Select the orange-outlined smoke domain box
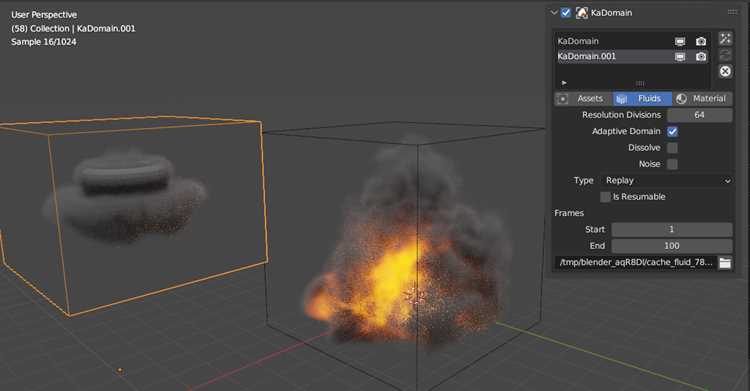 pos(134,215)
